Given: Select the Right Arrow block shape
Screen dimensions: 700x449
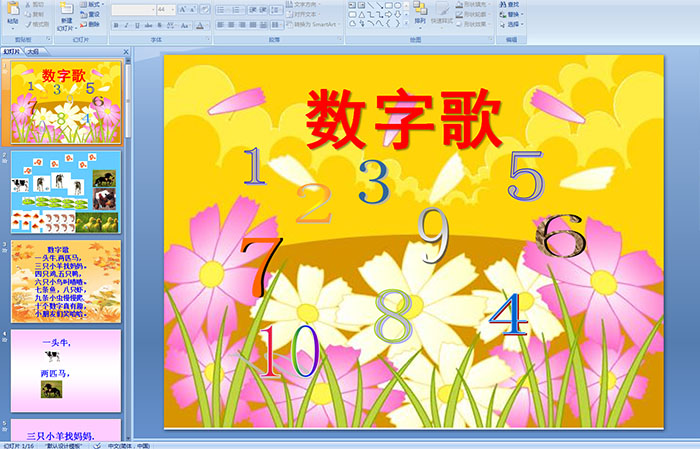Looking at the screenshot, I should click(388, 14).
